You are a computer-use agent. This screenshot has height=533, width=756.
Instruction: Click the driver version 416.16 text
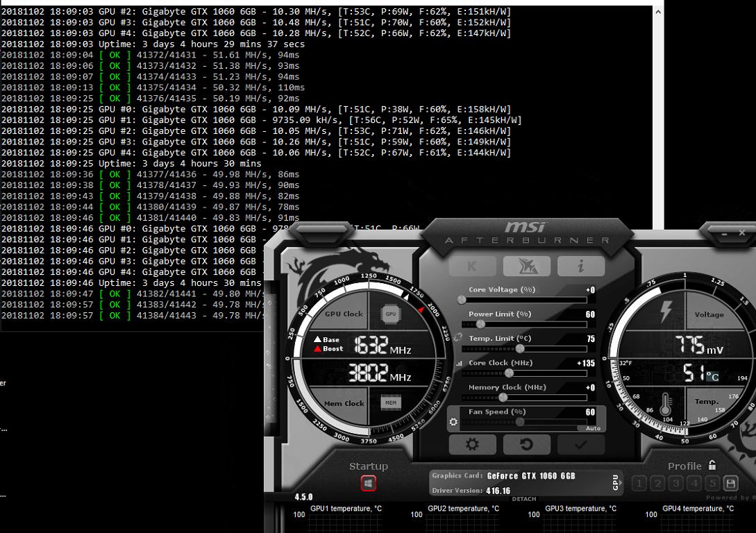(x=498, y=491)
